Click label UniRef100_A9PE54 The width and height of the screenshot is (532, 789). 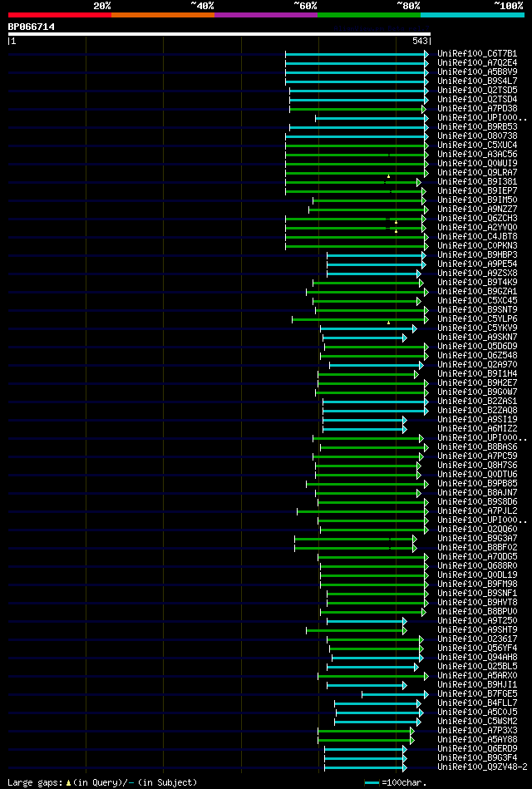click(x=477, y=264)
